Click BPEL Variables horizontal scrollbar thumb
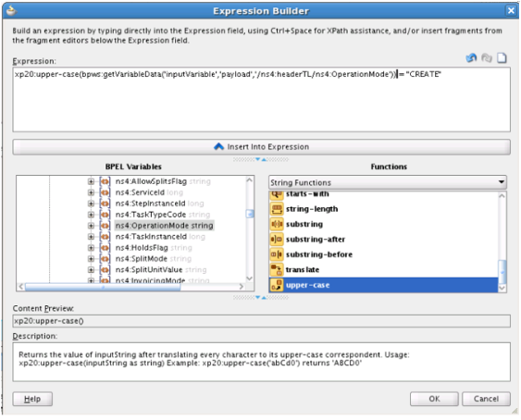This screenshot has height=420, width=521. coord(103,287)
